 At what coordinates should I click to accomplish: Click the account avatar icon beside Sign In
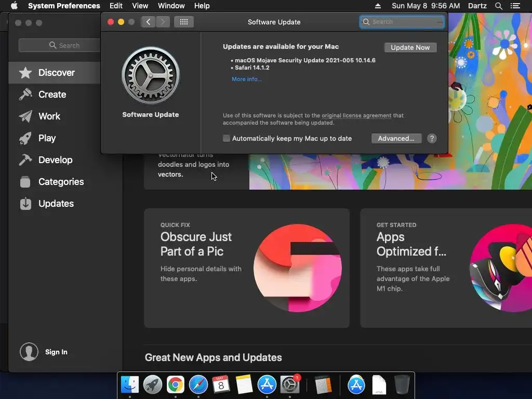29,352
